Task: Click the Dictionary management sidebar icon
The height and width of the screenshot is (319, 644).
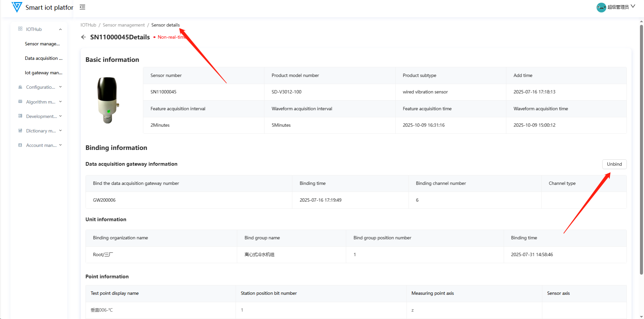Action: [20, 130]
